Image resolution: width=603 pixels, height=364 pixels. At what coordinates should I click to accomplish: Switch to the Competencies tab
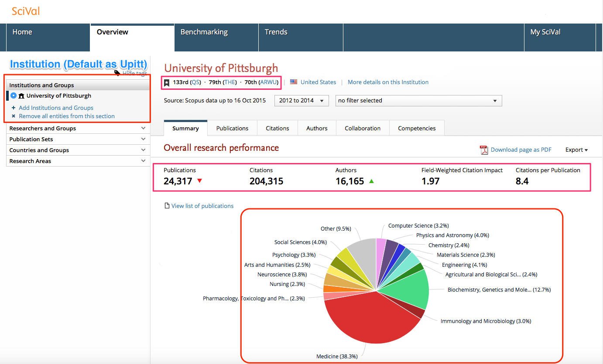pos(416,128)
